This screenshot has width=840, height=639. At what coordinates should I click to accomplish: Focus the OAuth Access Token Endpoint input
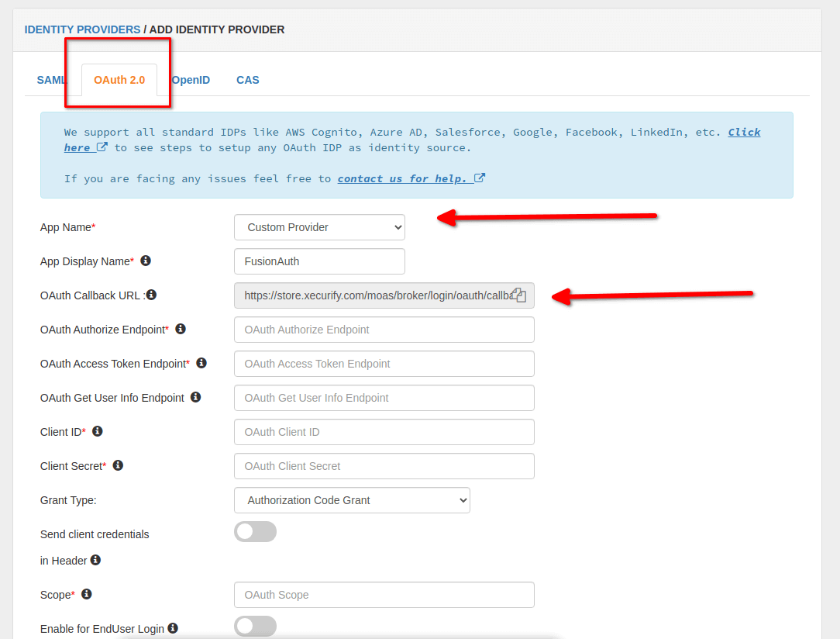(384, 364)
